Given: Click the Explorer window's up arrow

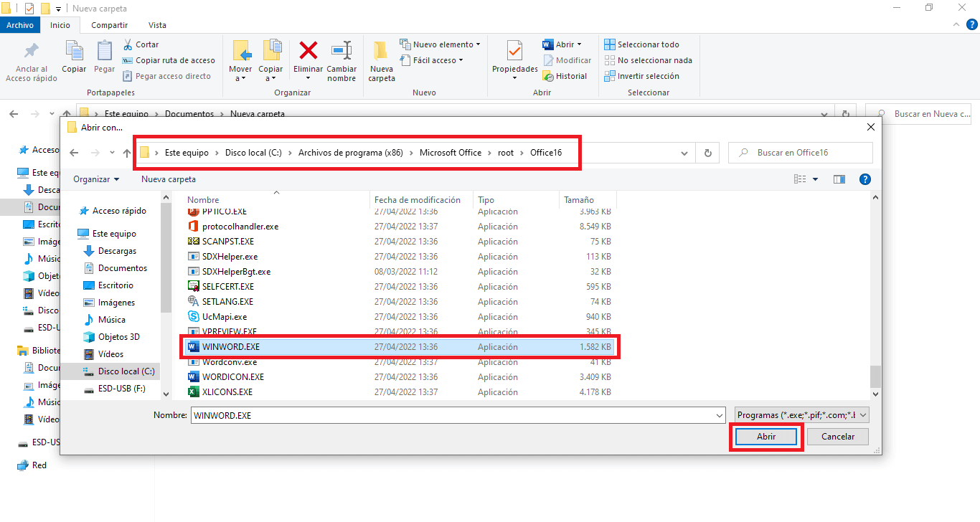Looking at the screenshot, I should (x=67, y=113).
